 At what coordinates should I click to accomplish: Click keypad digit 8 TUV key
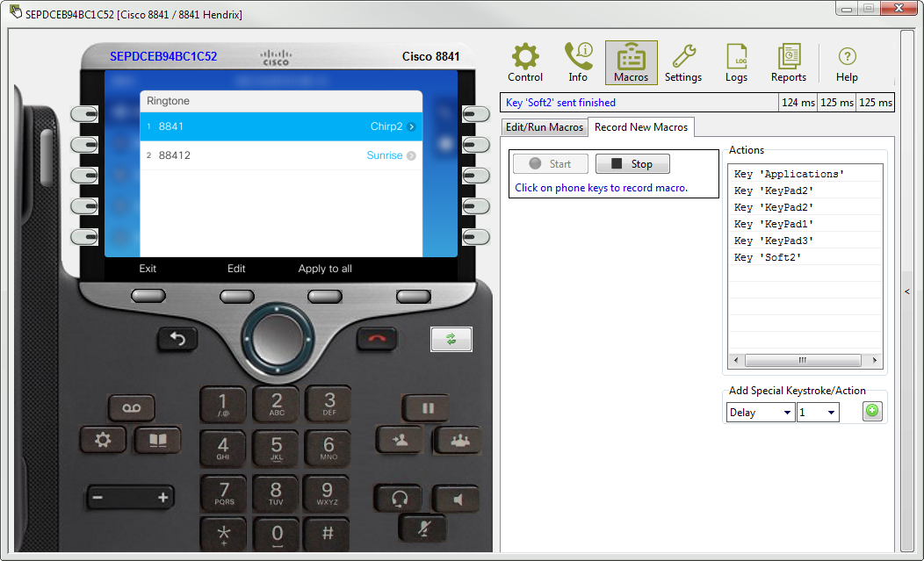tap(276, 493)
